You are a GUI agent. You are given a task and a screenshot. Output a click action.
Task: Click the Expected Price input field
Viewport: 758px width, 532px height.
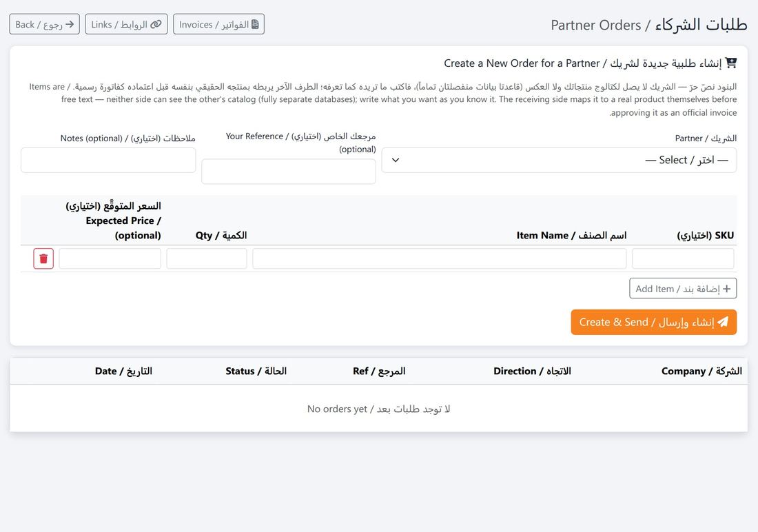(110, 258)
